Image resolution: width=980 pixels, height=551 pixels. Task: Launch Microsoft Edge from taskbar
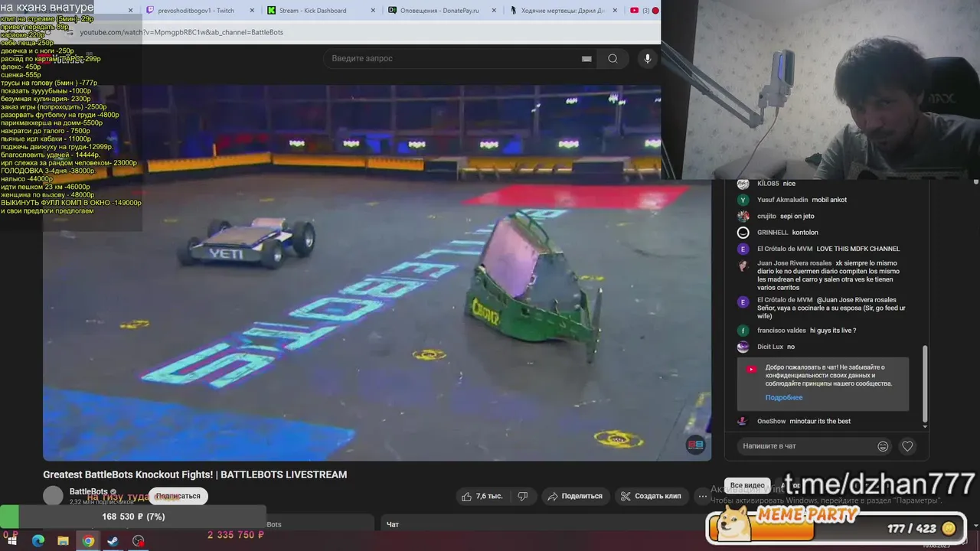click(x=38, y=541)
